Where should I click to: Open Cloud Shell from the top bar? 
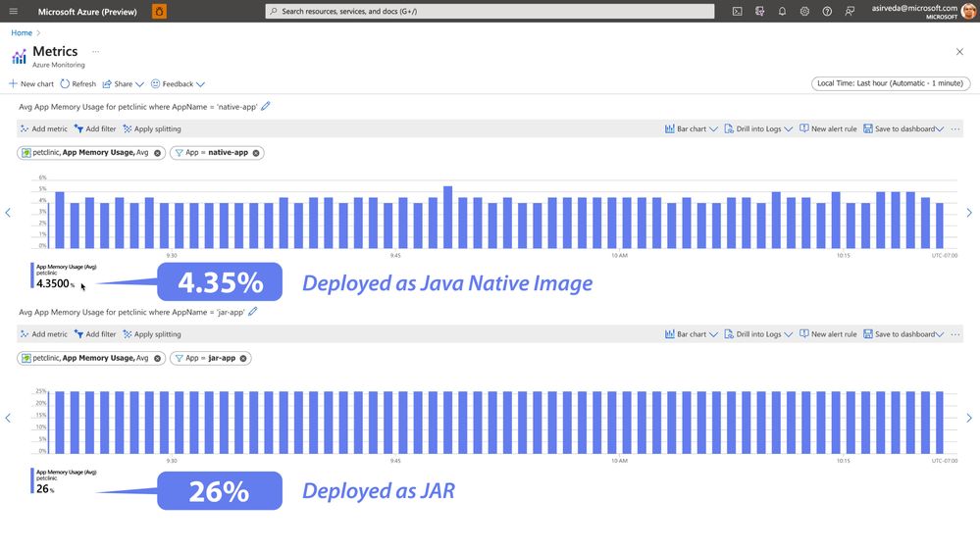pyautogui.click(x=738, y=11)
